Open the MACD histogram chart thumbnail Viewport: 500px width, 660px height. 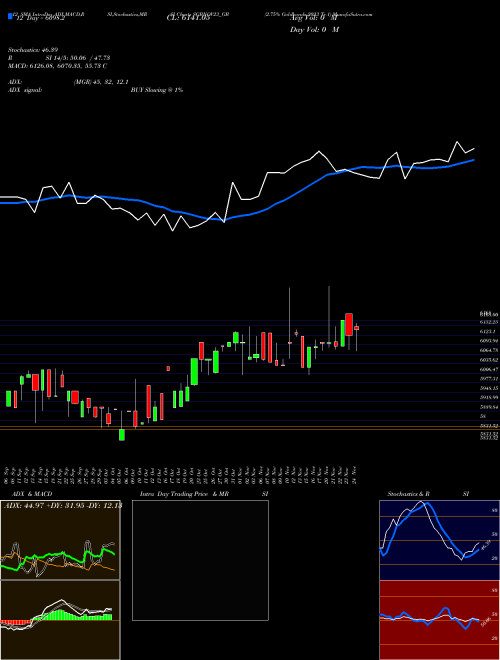(60, 620)
